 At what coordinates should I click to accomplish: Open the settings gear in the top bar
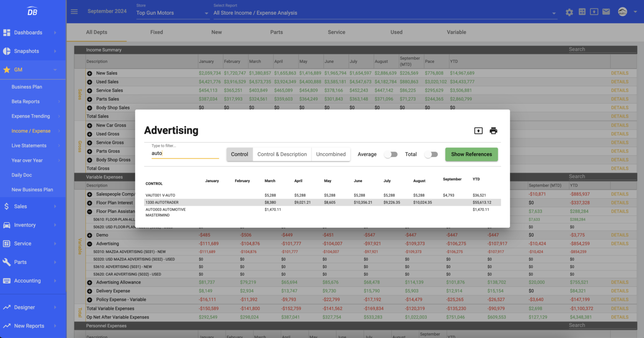569,12
